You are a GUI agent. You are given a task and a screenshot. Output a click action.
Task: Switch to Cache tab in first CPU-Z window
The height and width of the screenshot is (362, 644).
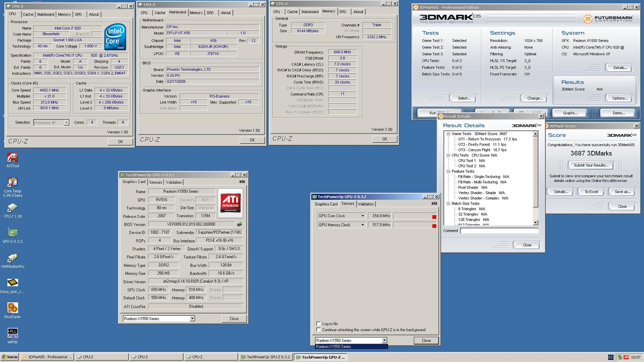(x=28, y=15)
